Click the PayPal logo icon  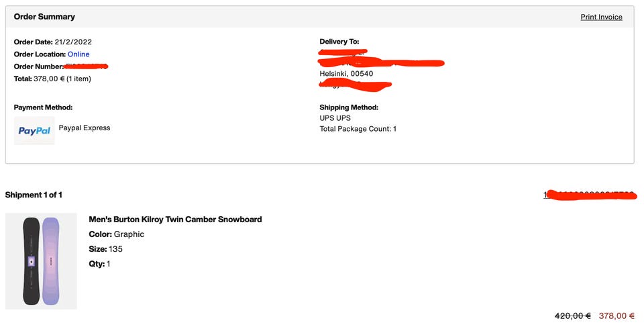pyautogui.click(x=34, y=131)
